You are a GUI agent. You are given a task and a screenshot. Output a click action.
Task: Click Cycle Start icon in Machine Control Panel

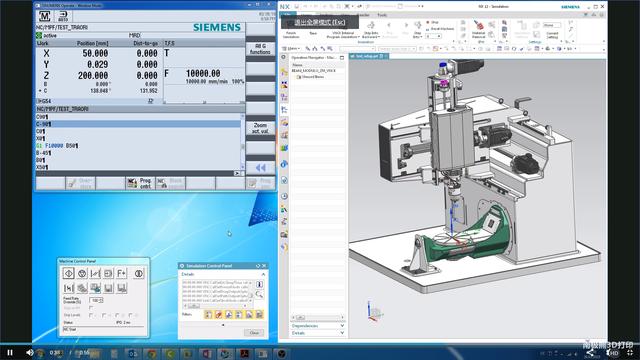[x=69, y=273]
